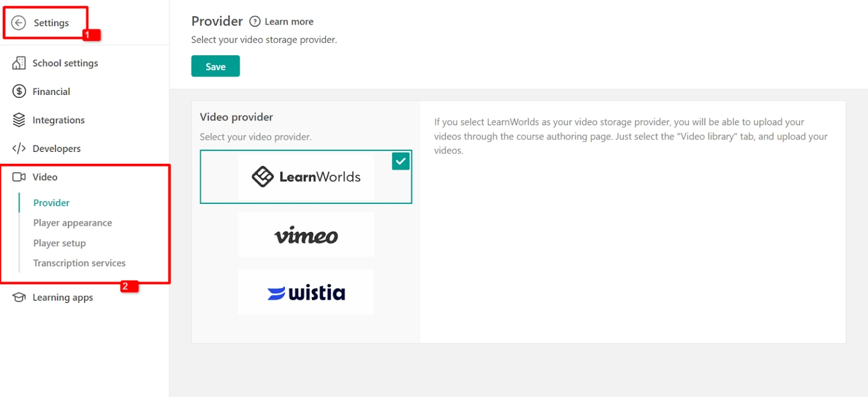Select the Learning apps graduation cap icon
The height and width of the screenshot is (397, 868).
[x=19, y=297]
